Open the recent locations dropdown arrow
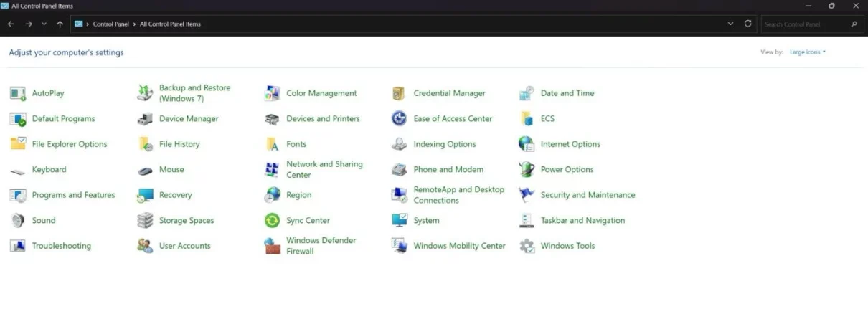Viewport: 868px width, 314px height. point(44,24)
